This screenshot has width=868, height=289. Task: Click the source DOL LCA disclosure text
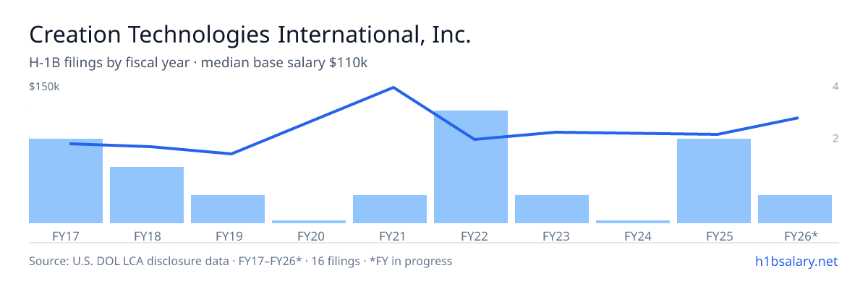(x=240, y=261)
